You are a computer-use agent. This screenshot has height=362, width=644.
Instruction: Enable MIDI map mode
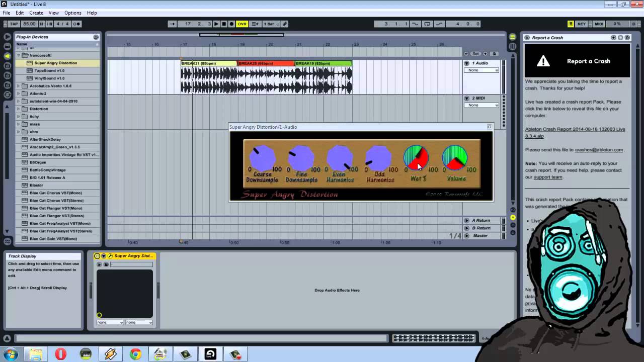coord(599,24)
